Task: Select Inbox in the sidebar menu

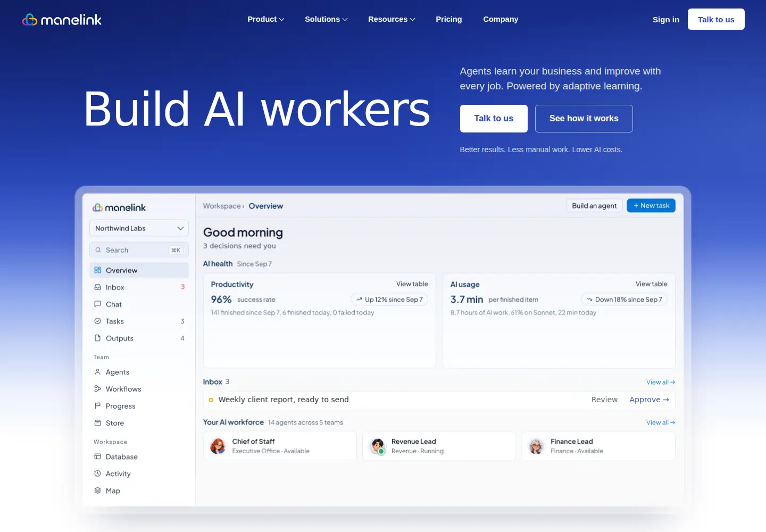Action: point(139,287)
